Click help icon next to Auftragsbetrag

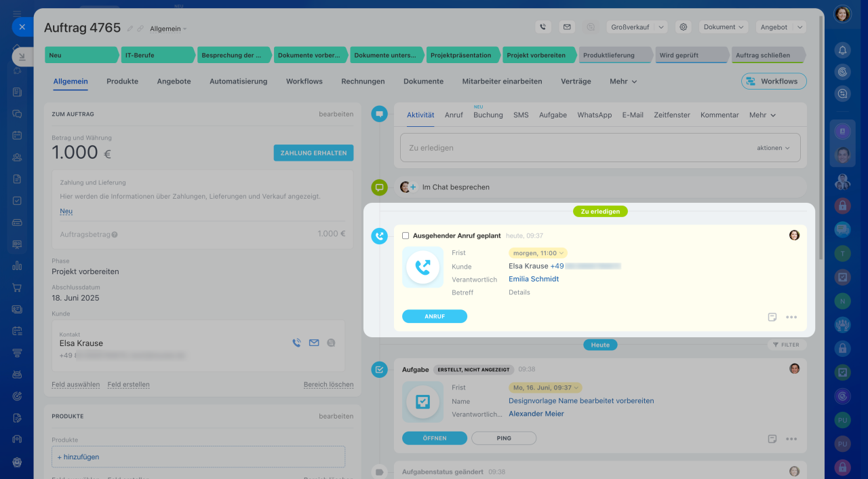[115, 234]
